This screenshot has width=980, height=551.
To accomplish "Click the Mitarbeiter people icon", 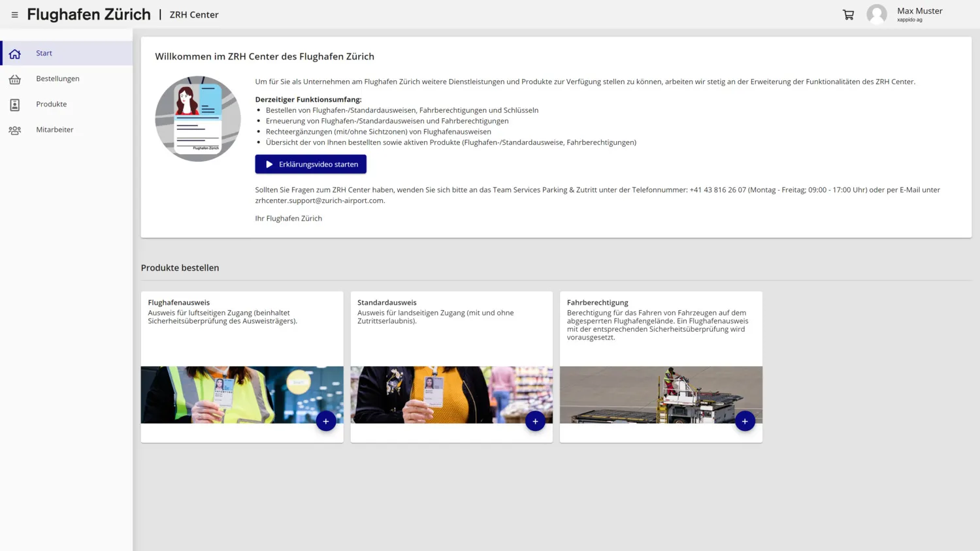I will point(15,130).
